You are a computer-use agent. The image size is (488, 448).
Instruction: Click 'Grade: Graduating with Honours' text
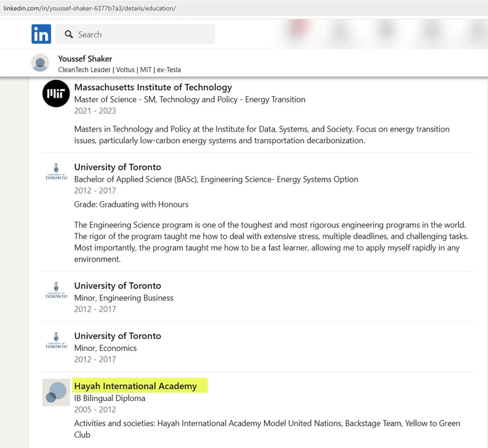click(131, 204)
